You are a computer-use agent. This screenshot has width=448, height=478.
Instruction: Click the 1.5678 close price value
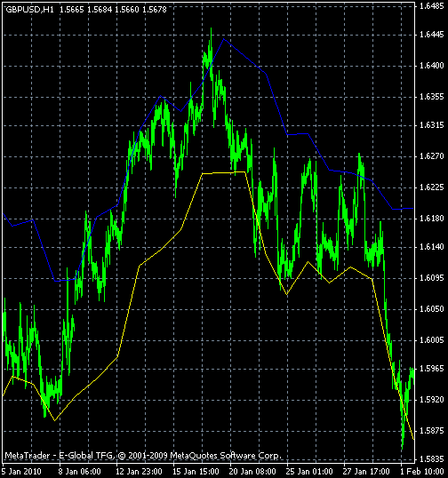pyautogui.click(x=155, y=10)
